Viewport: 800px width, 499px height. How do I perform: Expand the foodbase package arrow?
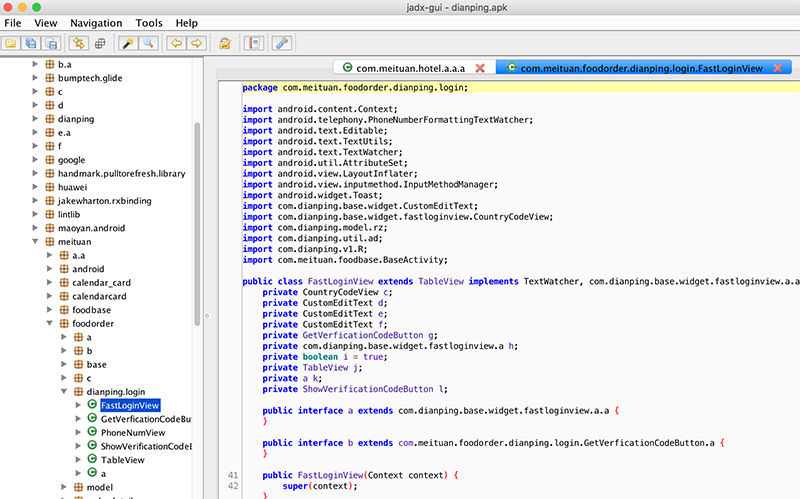click(49, 309)
